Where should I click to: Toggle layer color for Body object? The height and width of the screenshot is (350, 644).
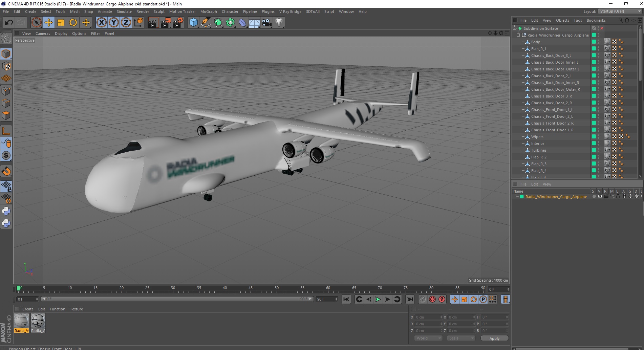(x=594, y=42)
